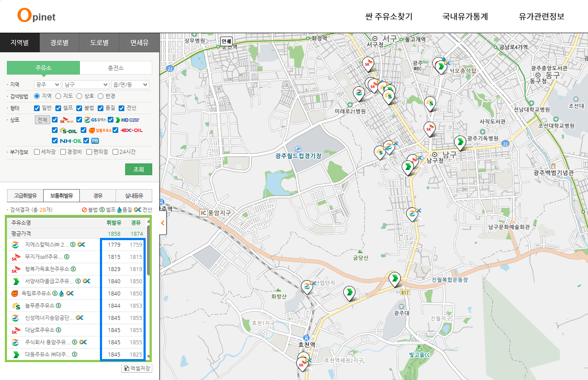This screenshot has width=588, height=380.
Task: Click the 늘푸른주유소 station name
Action: (x=40, y=305)
